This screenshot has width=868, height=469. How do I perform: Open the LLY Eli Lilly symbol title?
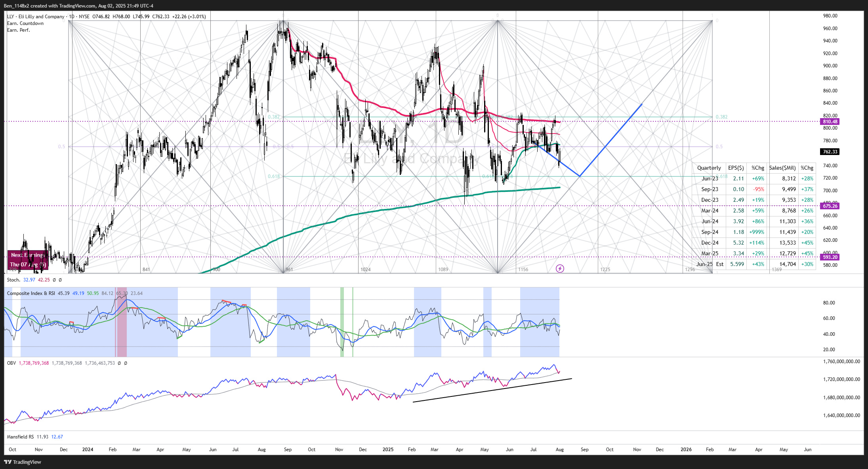click(36, 17)
